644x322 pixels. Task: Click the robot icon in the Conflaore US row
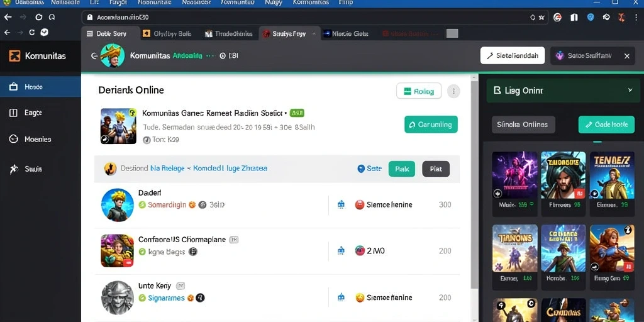[x=340, y=250]
